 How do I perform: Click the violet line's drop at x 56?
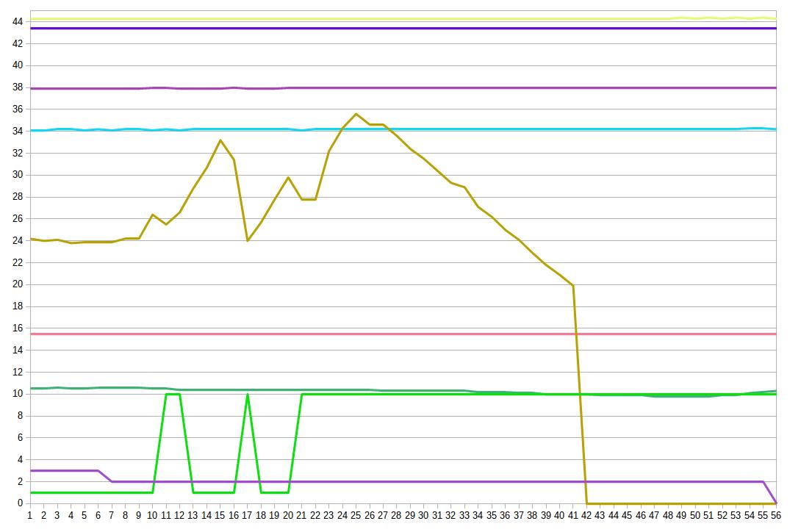pyautogui.click(x=776, y=503)
